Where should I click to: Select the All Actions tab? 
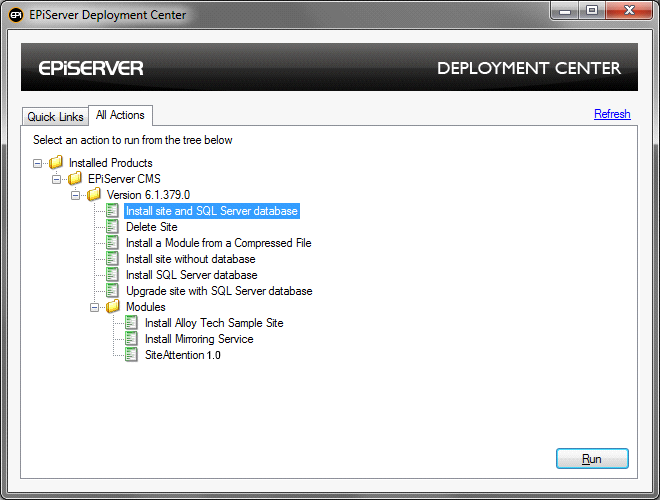pos(120,116)
